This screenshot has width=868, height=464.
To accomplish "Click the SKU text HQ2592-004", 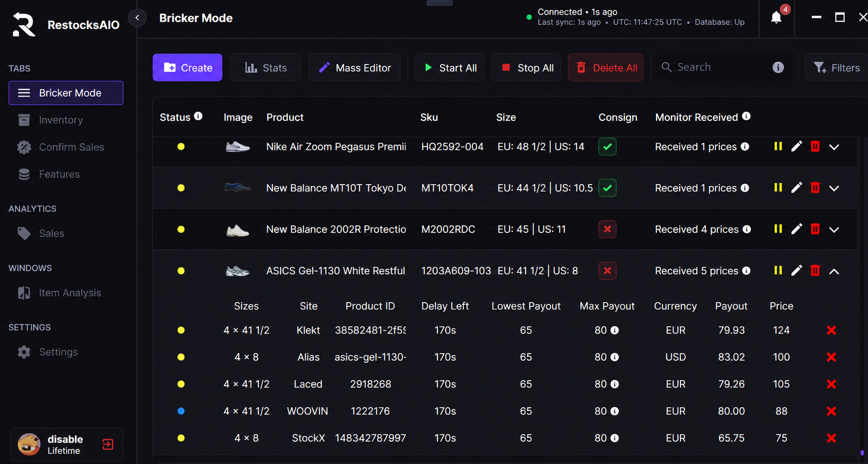I will point(452,147).
